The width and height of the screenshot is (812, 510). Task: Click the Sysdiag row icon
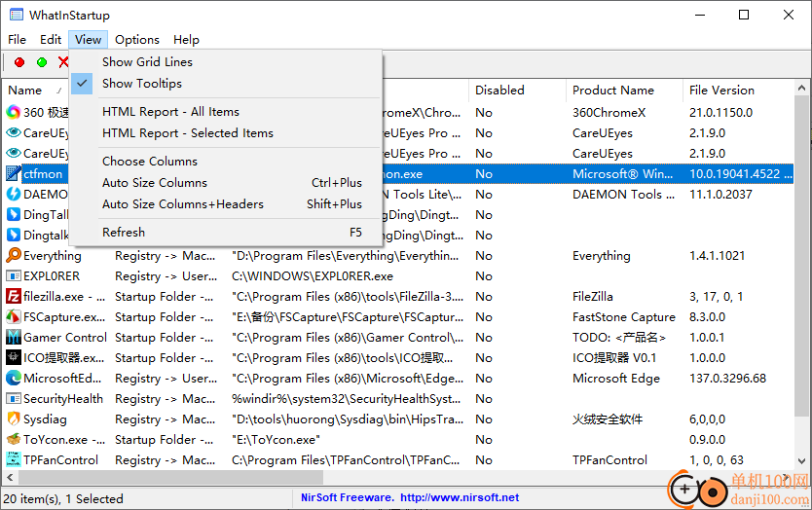click(14, 419)
